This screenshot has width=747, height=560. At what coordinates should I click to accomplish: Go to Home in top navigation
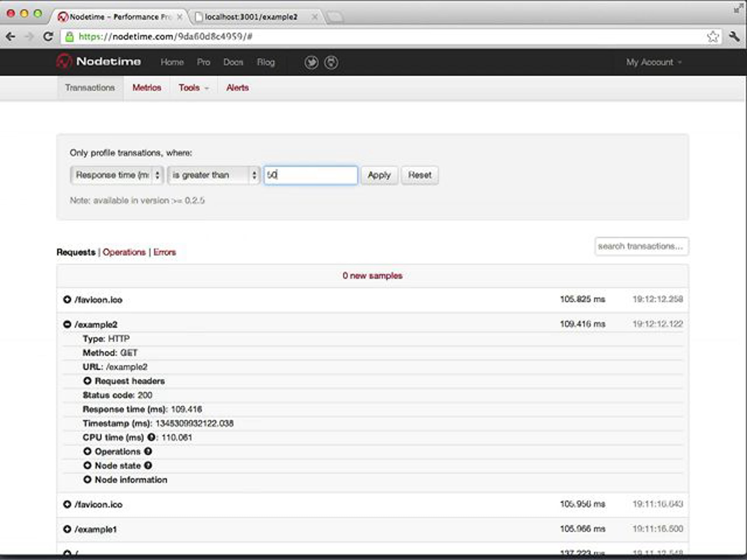172,63
